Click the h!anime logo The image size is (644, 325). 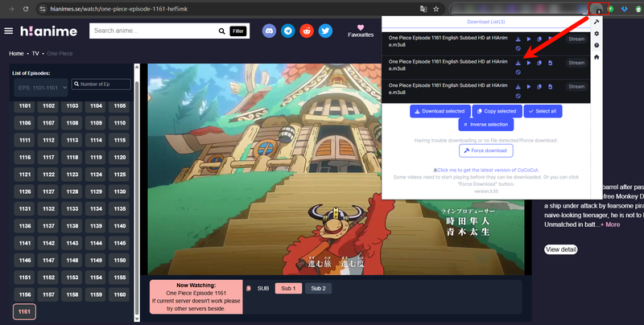pyautogui.click(x=48, y=31)
